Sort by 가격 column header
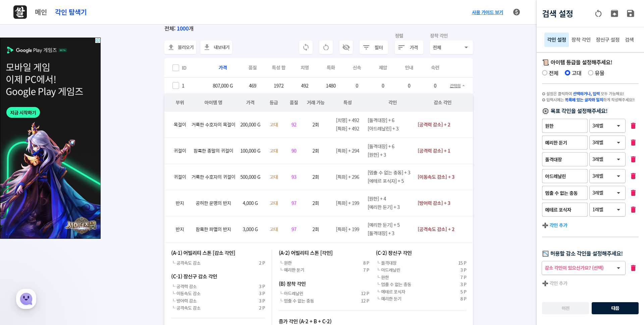The height and width of the screenshot is (325, 644). click(223, 68)
